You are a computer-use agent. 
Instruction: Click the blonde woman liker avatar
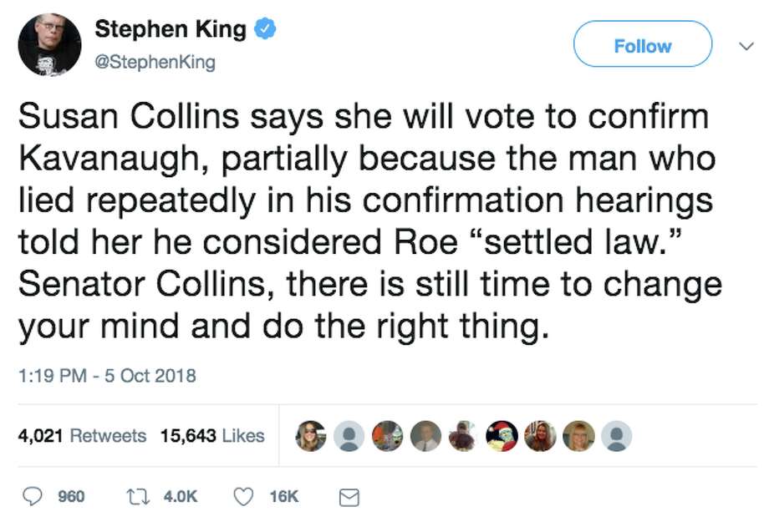point(578,435)
